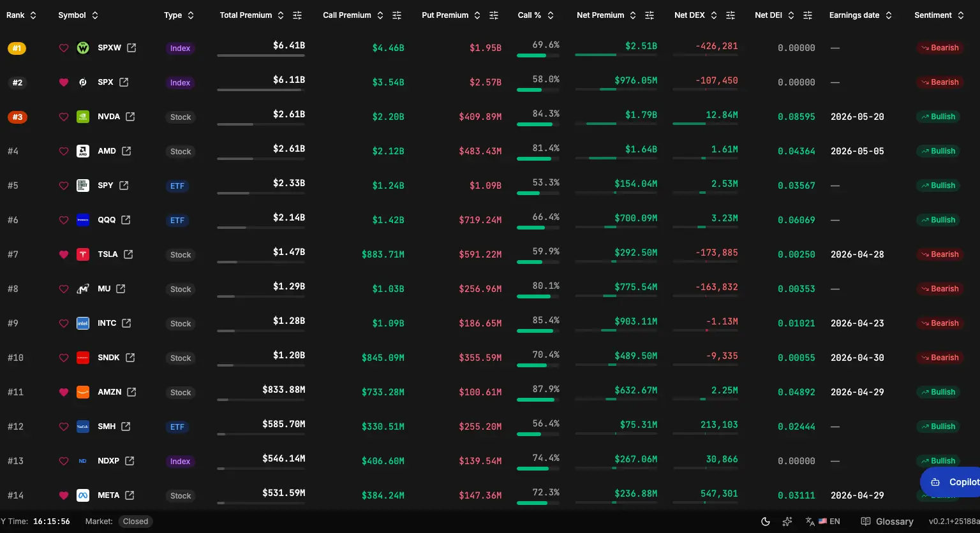
Task: Open NVDA details via external link icon
Action: (130, 117)
